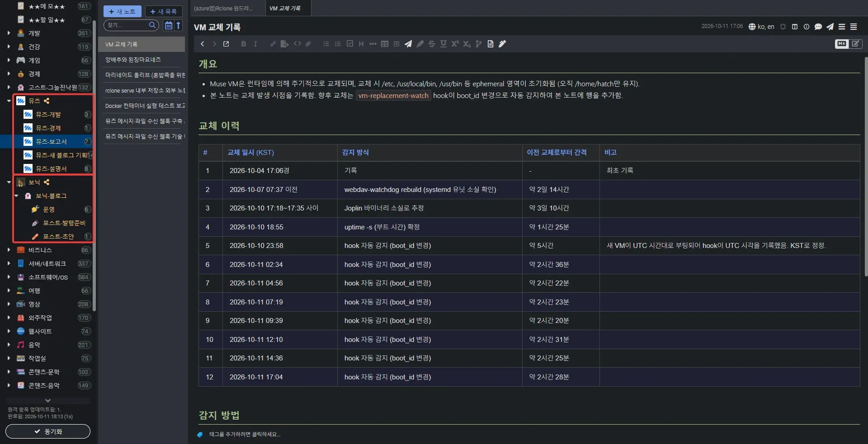Open 포스트-초안 notebook
868x444 pixels.
[59, 236]
